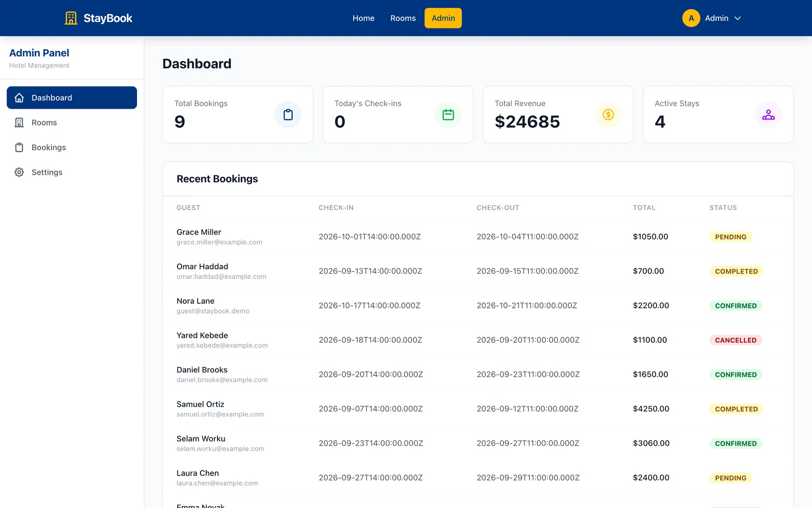The image size is (812, 508).
Task: Click the CHECK-IN column header
Action: point(336,208)
